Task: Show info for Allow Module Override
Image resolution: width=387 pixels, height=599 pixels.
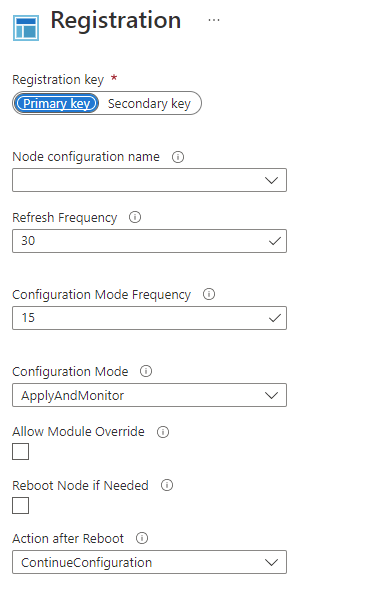Action: [163, 432]
